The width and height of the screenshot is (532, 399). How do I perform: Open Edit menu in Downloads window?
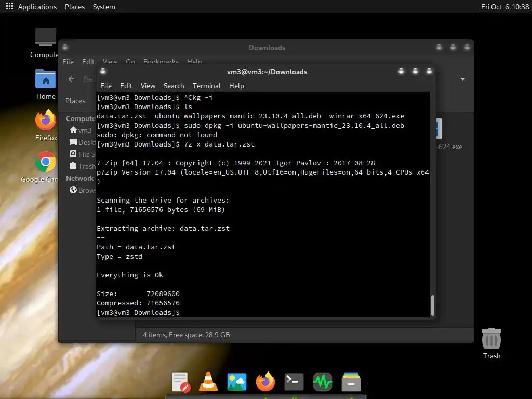(88, 62)
